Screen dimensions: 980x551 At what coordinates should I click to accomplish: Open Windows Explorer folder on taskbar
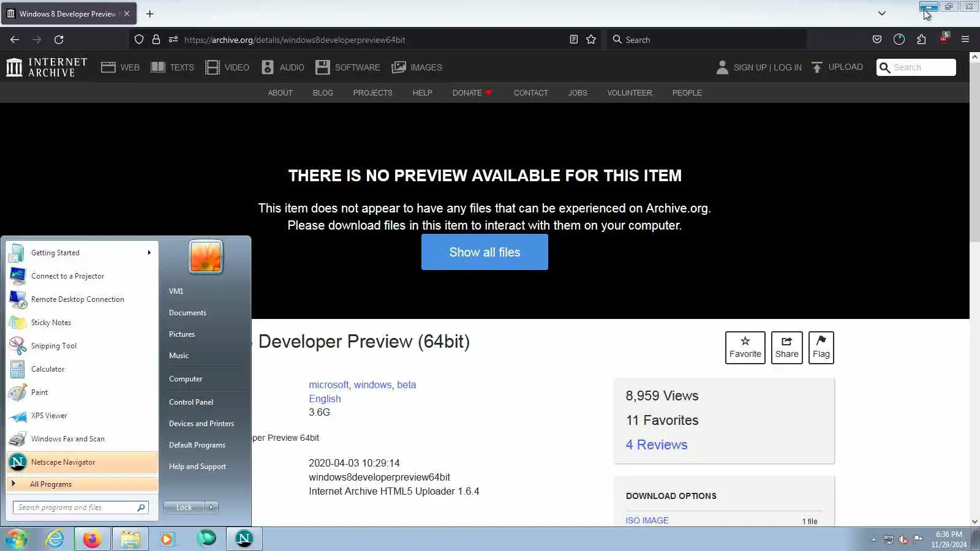[x=130, y=539]
